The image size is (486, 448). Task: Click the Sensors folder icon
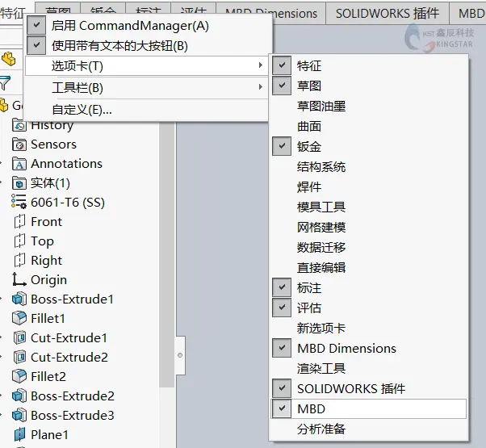click(19, 144)
